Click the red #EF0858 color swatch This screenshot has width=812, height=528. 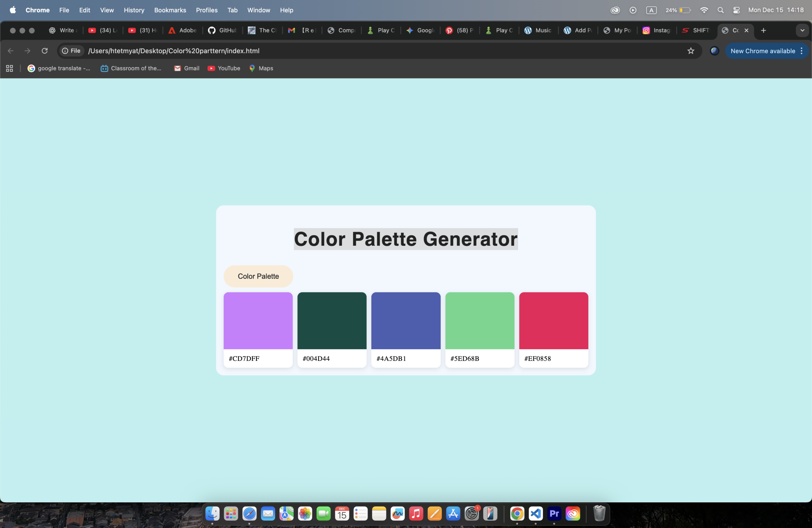tap(553, 321)
